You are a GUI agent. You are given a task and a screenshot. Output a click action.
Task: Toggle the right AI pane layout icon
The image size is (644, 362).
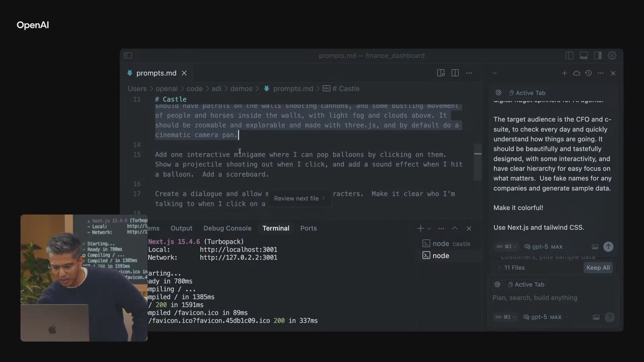[598, 56]
